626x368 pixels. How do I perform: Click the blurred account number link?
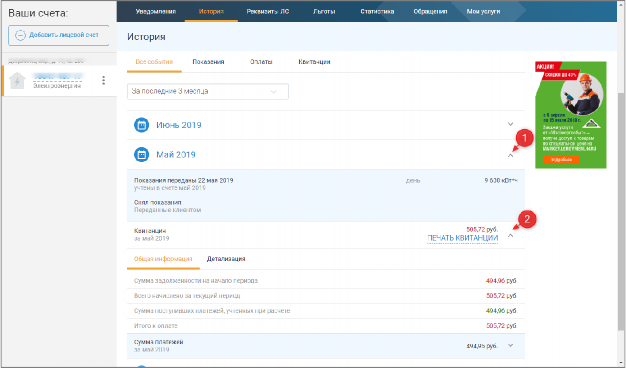coord(57,76)
